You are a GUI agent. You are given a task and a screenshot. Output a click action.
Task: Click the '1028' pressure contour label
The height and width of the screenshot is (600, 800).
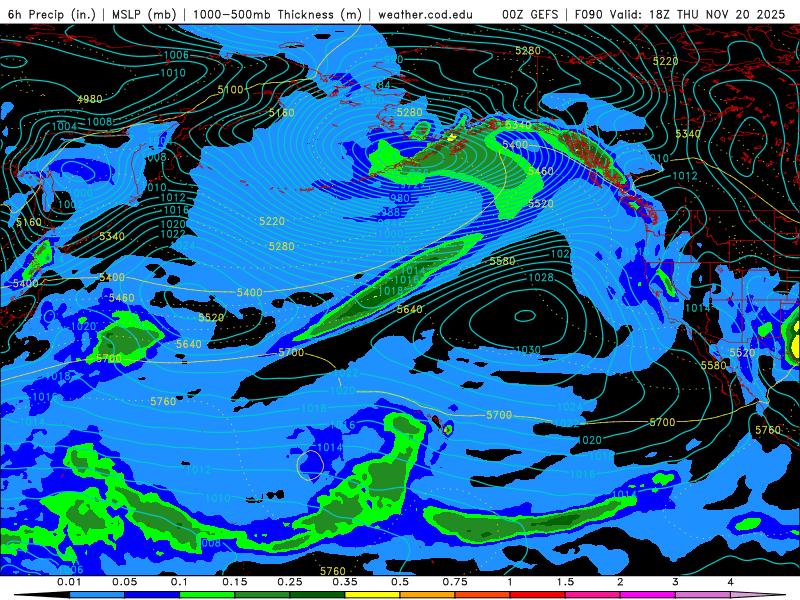pyautogui.click(x=541, y=277)
